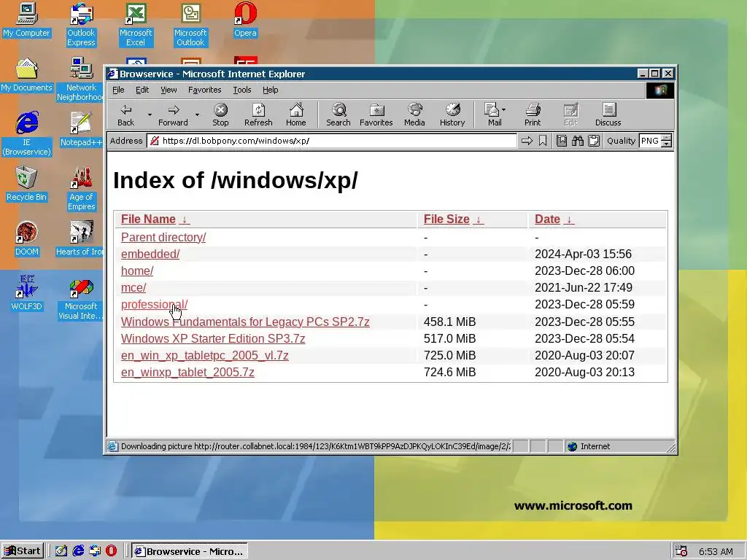Select the My Computer desktop icon
Screen dimensions: 747x560
[x=26, y=20]
